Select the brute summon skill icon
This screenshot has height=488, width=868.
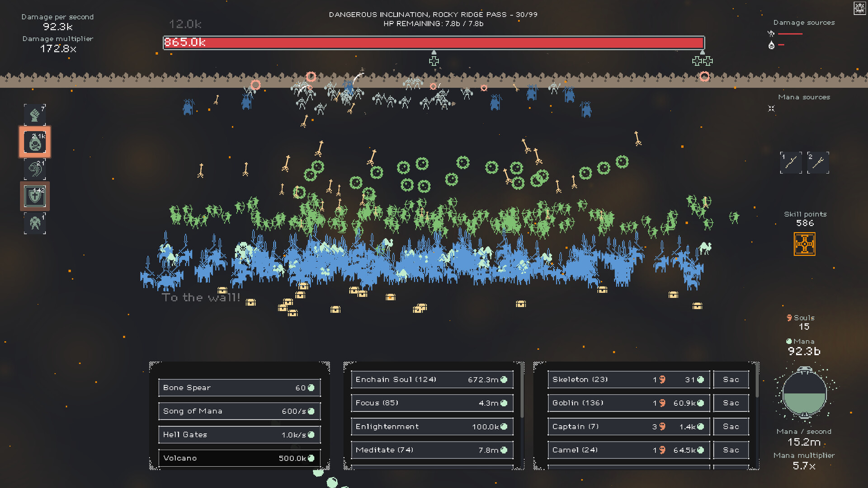(x=35, y=223)
